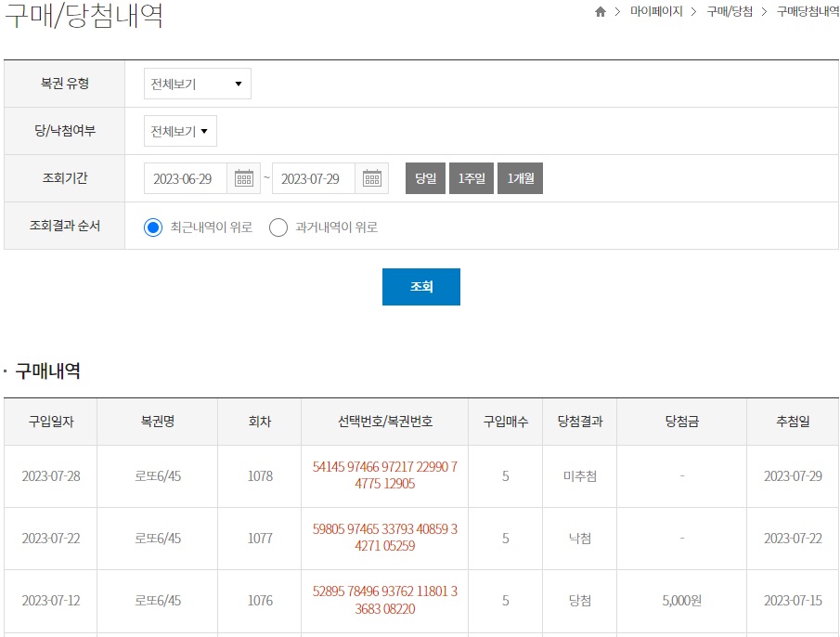Screen dimensions: 840x637
Task: Open the 당/낙첨여부 dropdown
Action: (179, 130)
